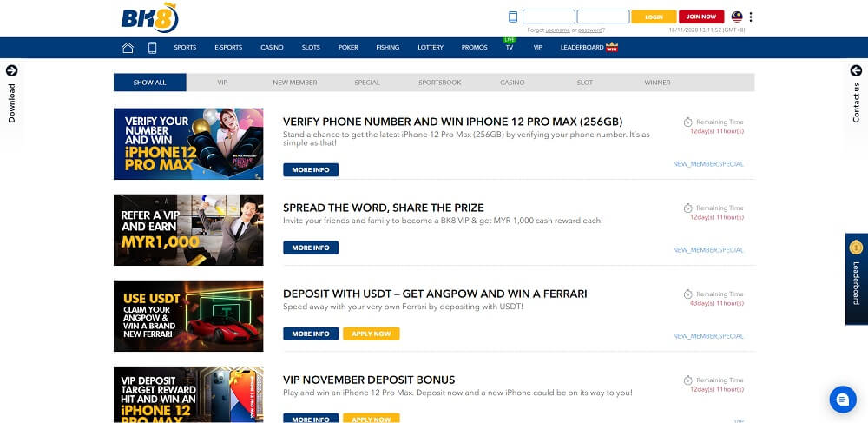Click the clock icon of iPhone promo
The height and width of the screenshot is (423, 868).
[x=688, y=122]
